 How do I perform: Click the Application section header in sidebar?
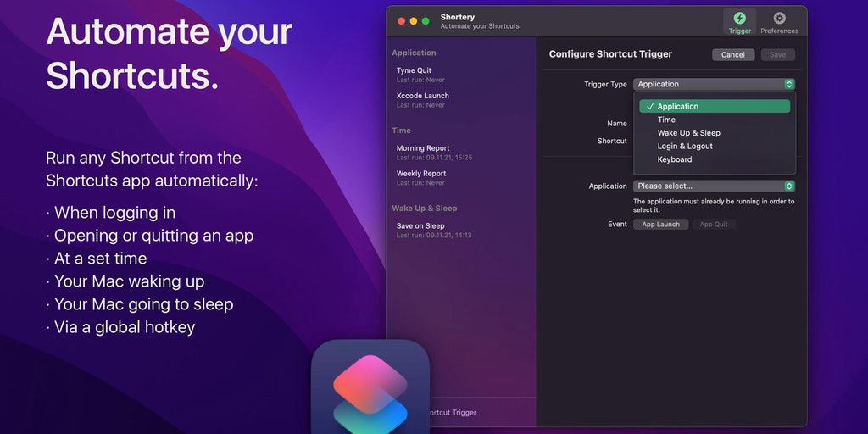coord(414,53)
